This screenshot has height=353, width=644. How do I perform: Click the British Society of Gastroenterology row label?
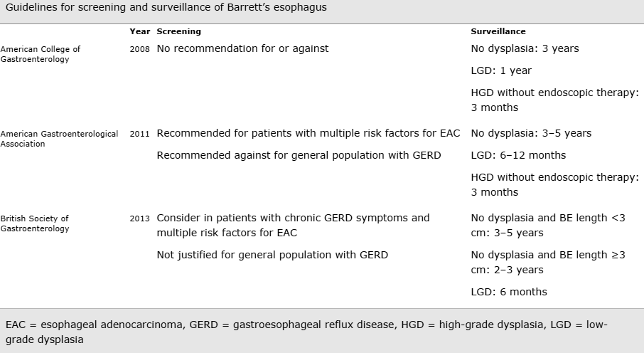click(35, 223)
